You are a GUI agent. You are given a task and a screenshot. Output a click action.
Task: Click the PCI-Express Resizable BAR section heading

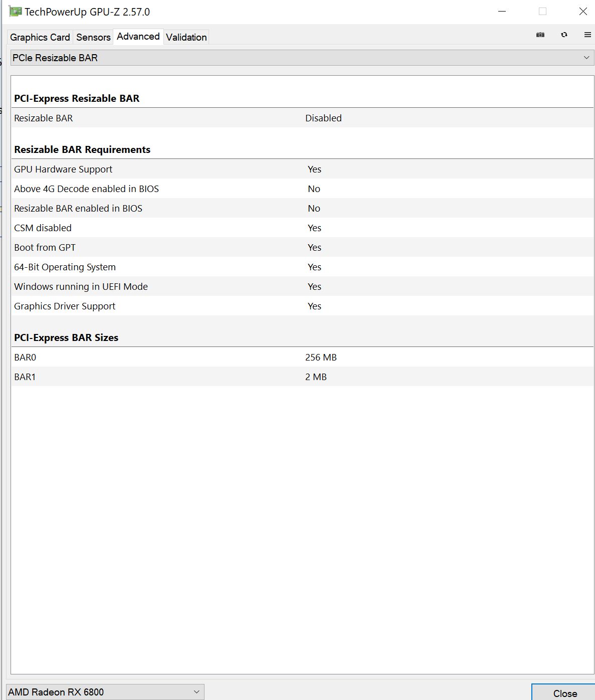[77, 98]
